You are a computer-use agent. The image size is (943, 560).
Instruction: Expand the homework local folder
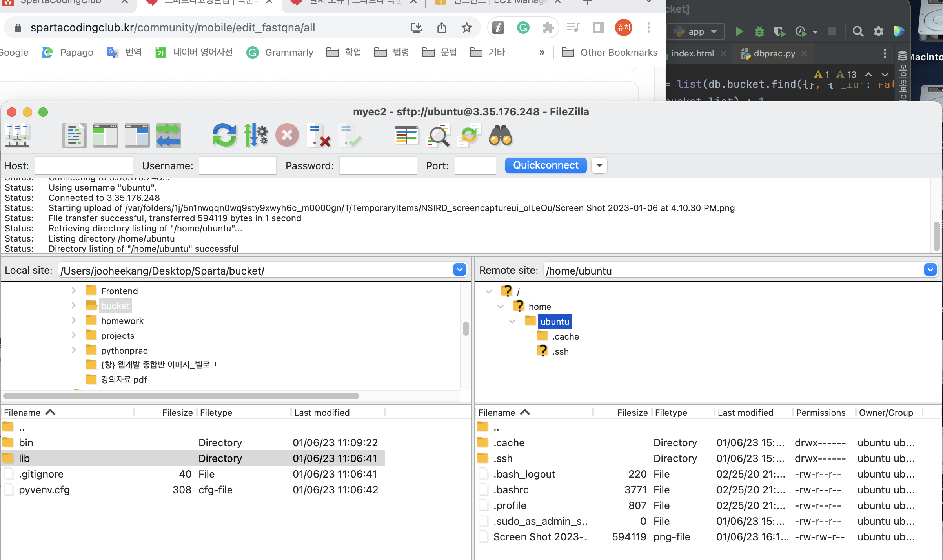pyautogui.click(x=73, y=320)
